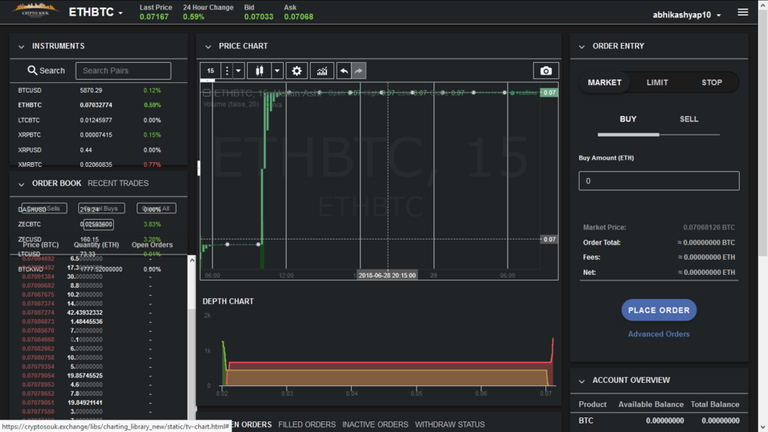Click the 15 minute interval button
The image size is (768, 432).
pos(210,71)
